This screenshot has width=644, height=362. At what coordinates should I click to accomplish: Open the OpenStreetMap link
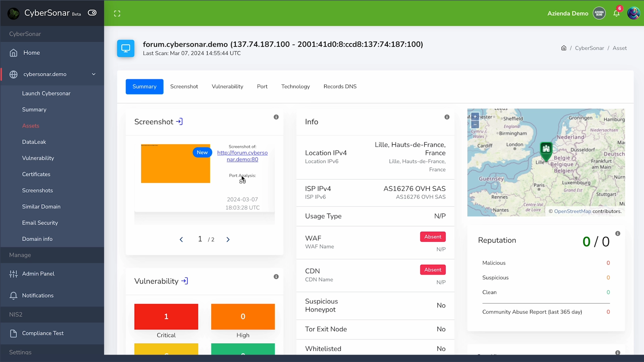click(x=572, y=212)
